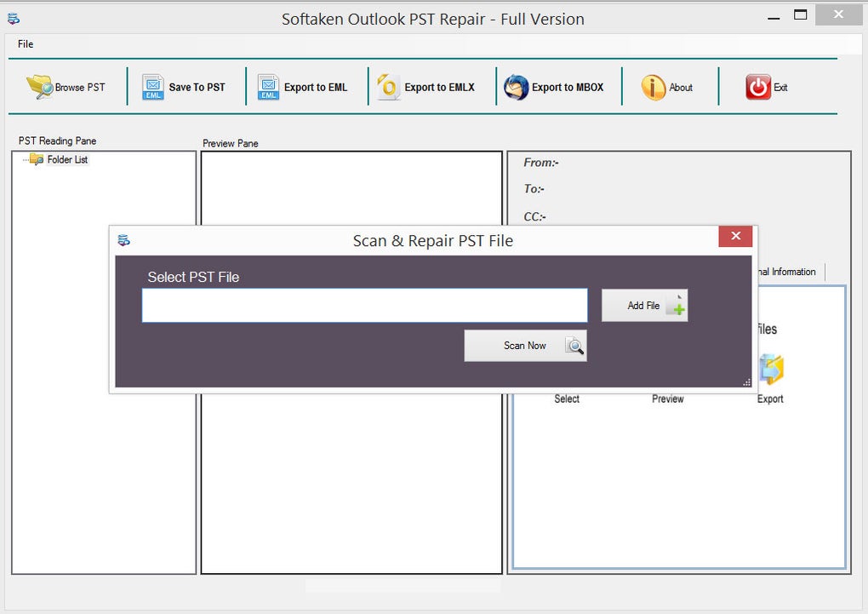Click the Select PST File label in dialog

[193, 277]
